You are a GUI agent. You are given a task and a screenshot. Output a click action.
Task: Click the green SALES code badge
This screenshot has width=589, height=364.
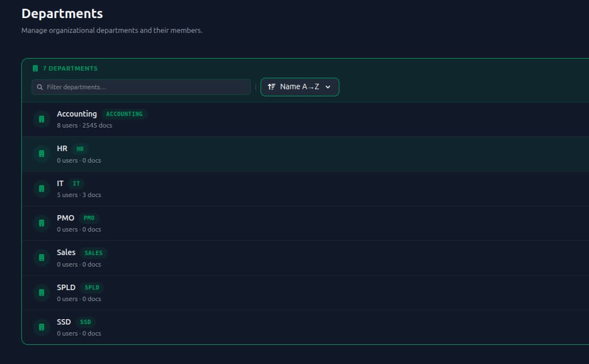(x=94, y=253)
